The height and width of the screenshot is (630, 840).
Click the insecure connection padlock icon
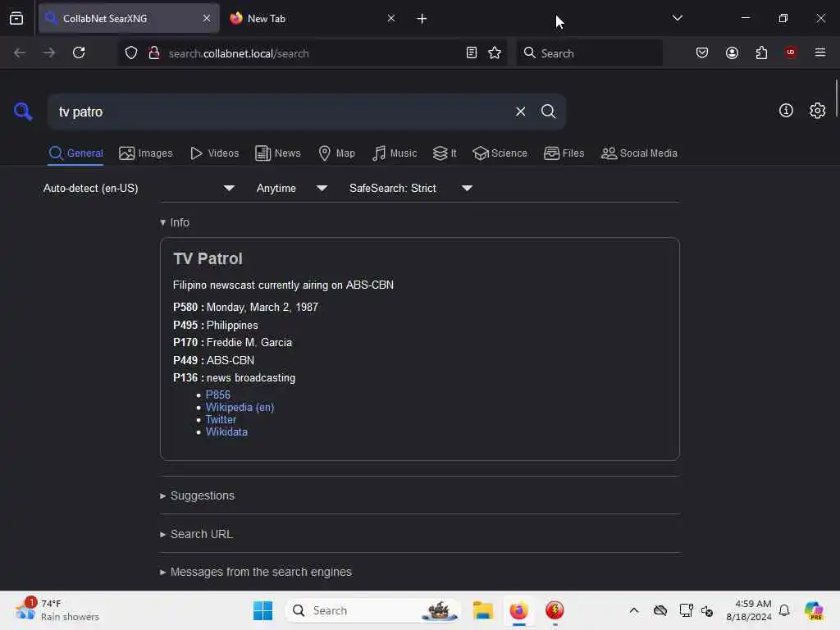coord(153,52)
